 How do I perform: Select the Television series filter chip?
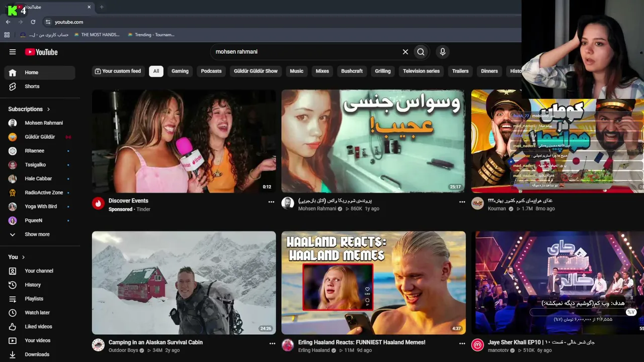pos(421,71)
